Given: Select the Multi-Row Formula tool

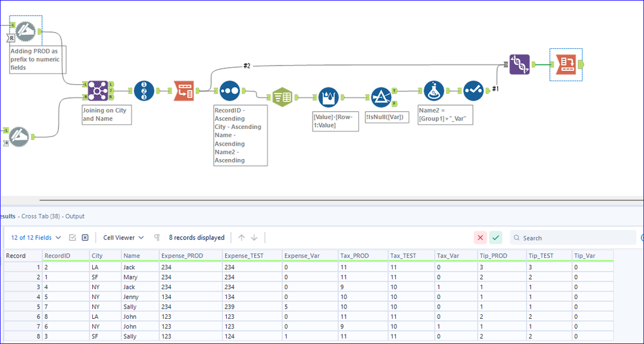Looking at the screenshot, I should click(328, 97).
